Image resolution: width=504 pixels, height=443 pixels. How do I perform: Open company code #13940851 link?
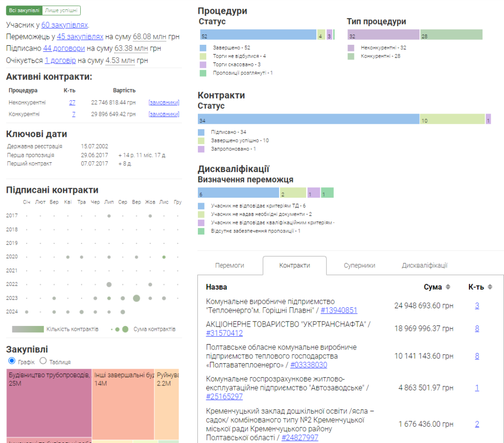(x=339, y=310)
